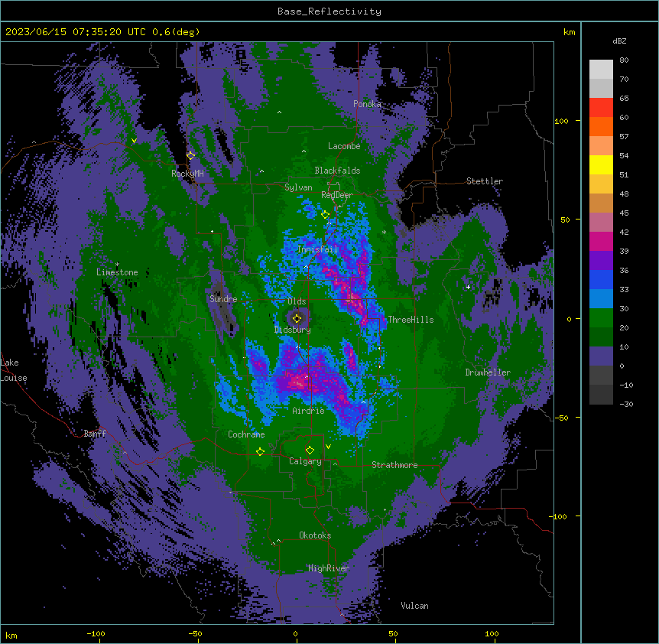
Task: Click the white asterisk east of RedDeer
Action: click(x=384, y=232)
